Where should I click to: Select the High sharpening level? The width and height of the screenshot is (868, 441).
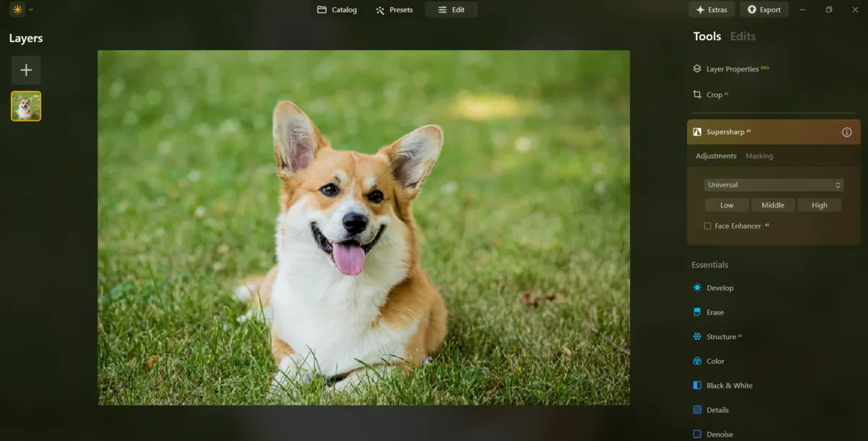(x=819, y=205)
